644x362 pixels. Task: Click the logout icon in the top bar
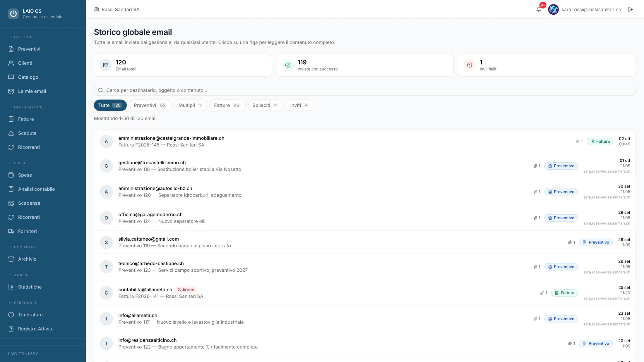pyautogui.click(x=631, y=9)
